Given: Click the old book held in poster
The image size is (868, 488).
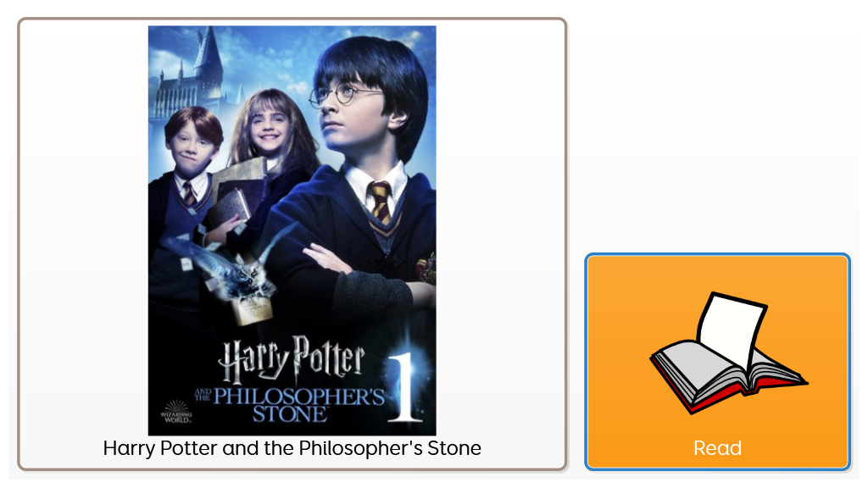Looking at the screenshot, I should click(x=231, y=207).
